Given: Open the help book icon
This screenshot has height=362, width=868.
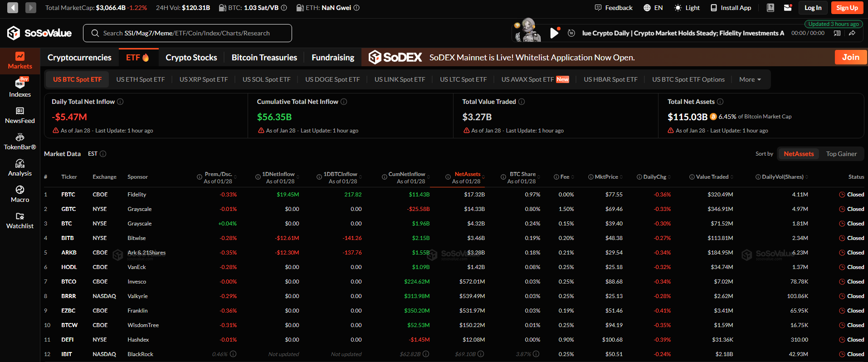Looking at the screenshot, I should pos(770,8).
